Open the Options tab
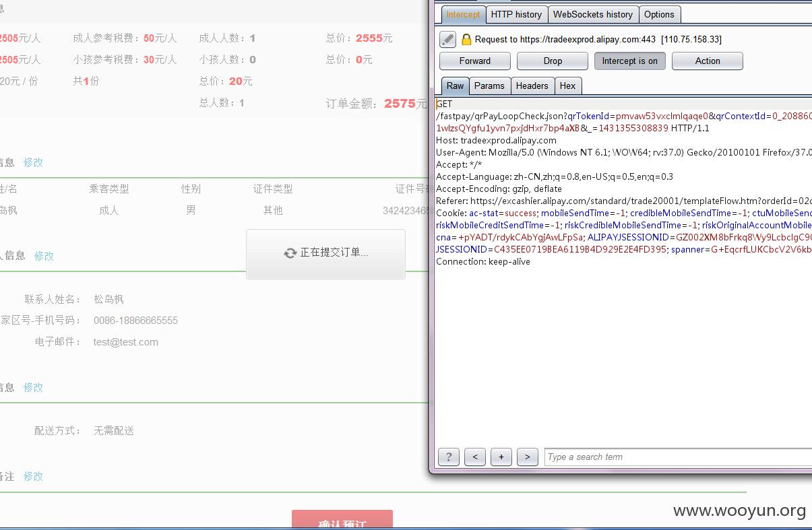 [x=659, y=14]
